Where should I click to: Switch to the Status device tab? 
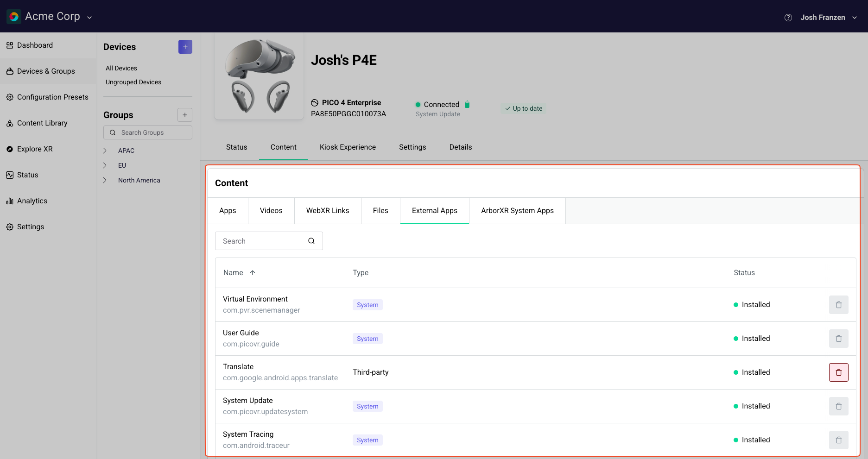237,147
